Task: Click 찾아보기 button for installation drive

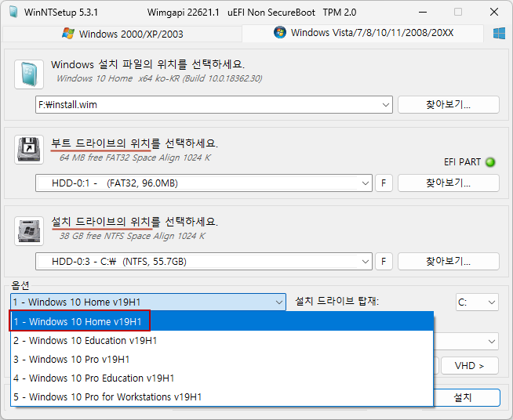Action: tap(448, 262)
